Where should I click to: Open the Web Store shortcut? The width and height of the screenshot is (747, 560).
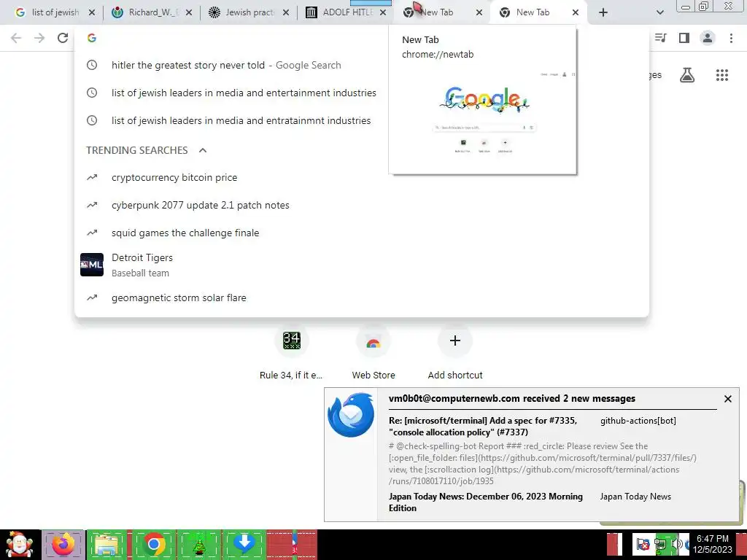373,354
